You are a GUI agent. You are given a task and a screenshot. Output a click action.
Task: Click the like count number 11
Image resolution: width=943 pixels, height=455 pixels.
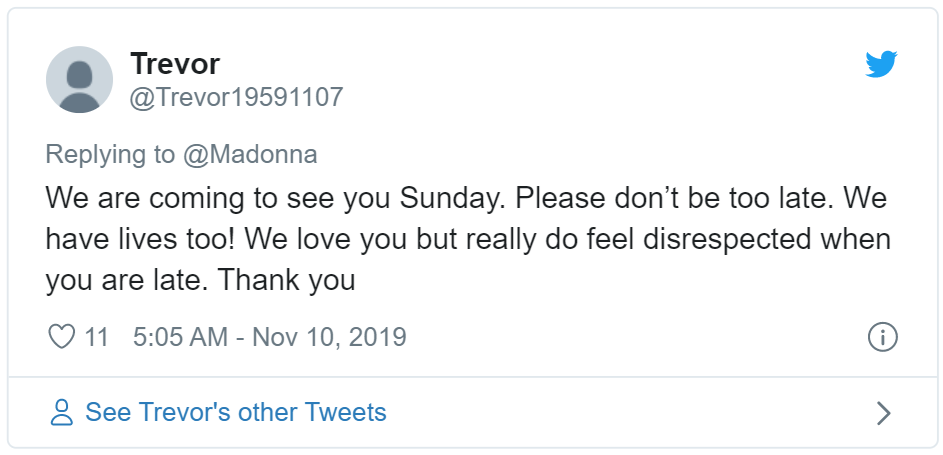(x=96, y=337)
